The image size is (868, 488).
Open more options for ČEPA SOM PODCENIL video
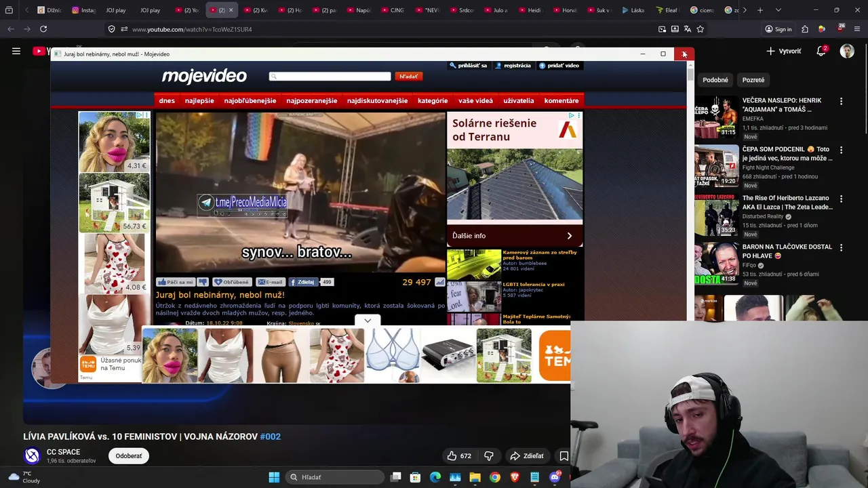pos(842,150)
